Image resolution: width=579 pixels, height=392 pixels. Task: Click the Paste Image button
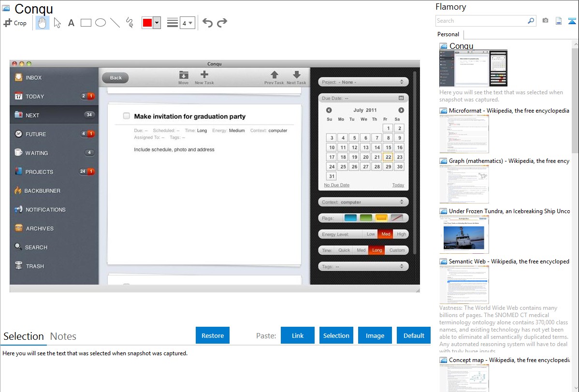pos(375,335)
